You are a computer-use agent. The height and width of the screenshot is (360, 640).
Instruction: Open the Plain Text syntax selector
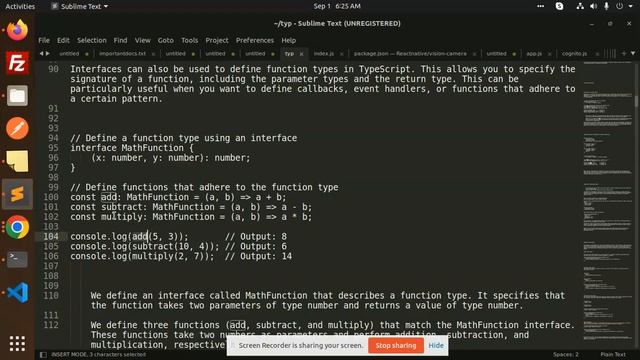(x=613, y=354)
